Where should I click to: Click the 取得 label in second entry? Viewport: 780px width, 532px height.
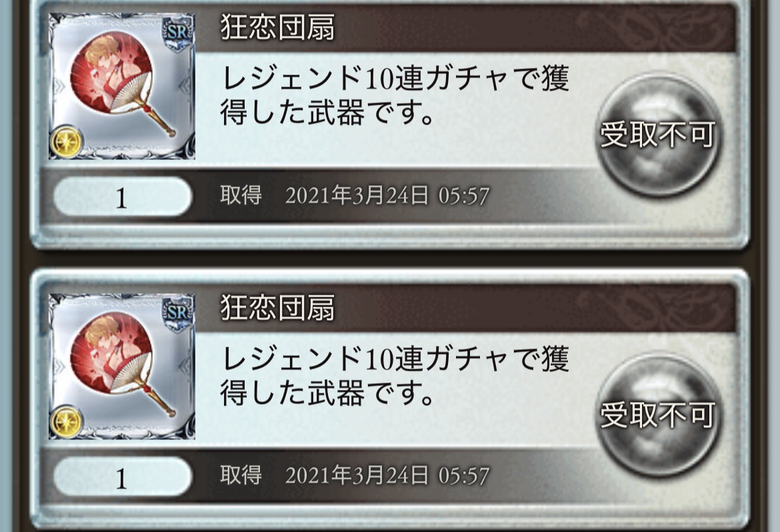click(241, 475)
